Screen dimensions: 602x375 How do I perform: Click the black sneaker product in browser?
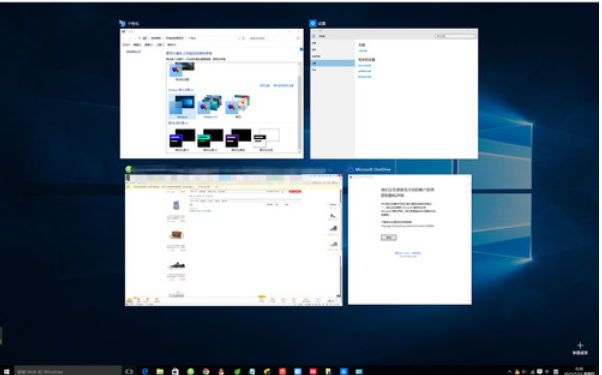pos(177,265)
